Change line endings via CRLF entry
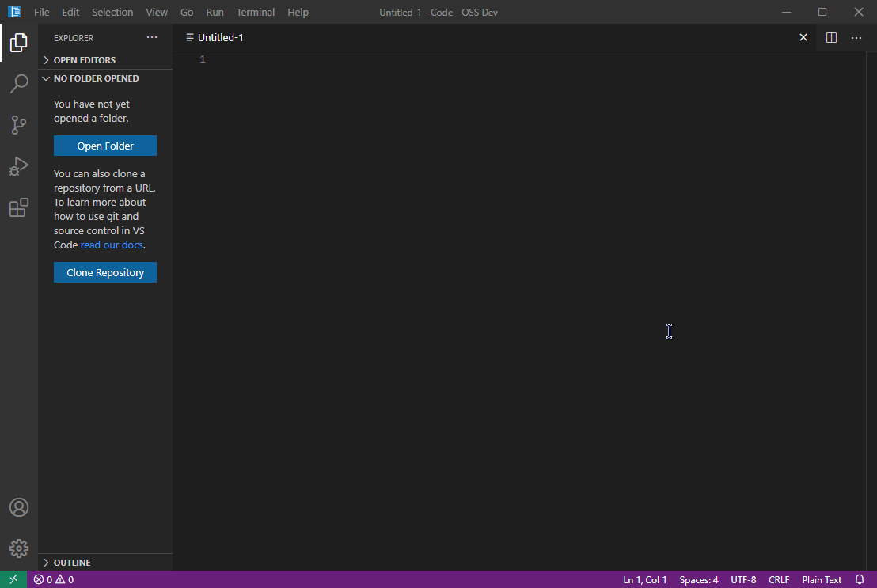 click(779, 579)
